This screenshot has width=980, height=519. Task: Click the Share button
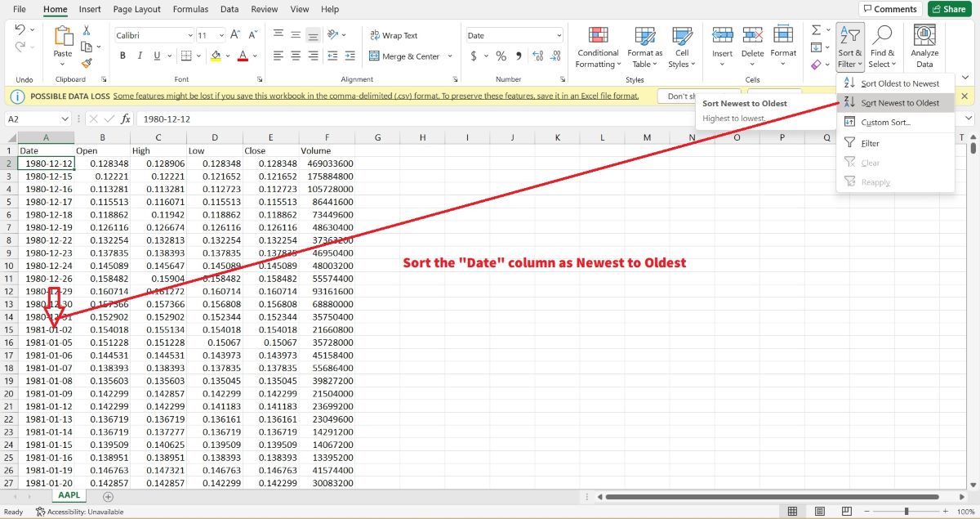[x=948, y=9]
